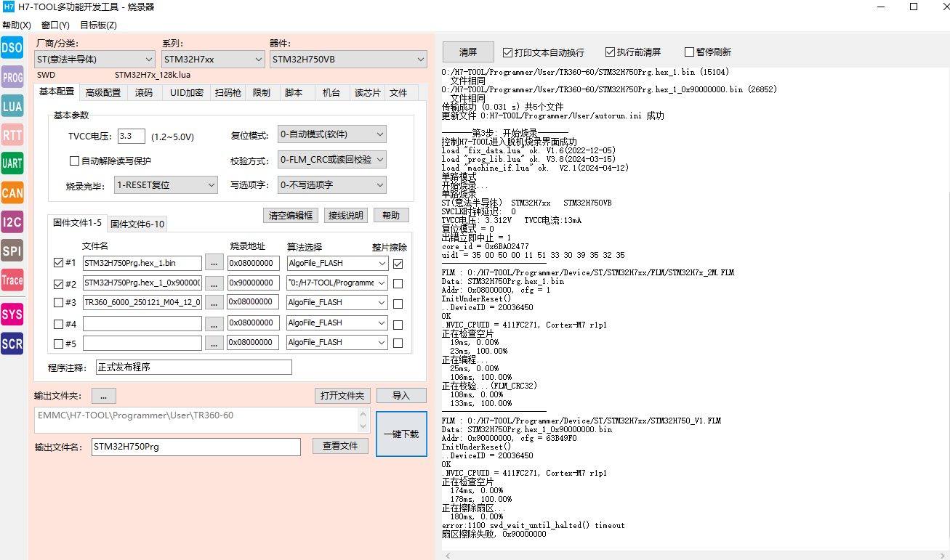Switch to the 固件文件6-10 tab
950x560 pixels.
[x=137, y=224]
